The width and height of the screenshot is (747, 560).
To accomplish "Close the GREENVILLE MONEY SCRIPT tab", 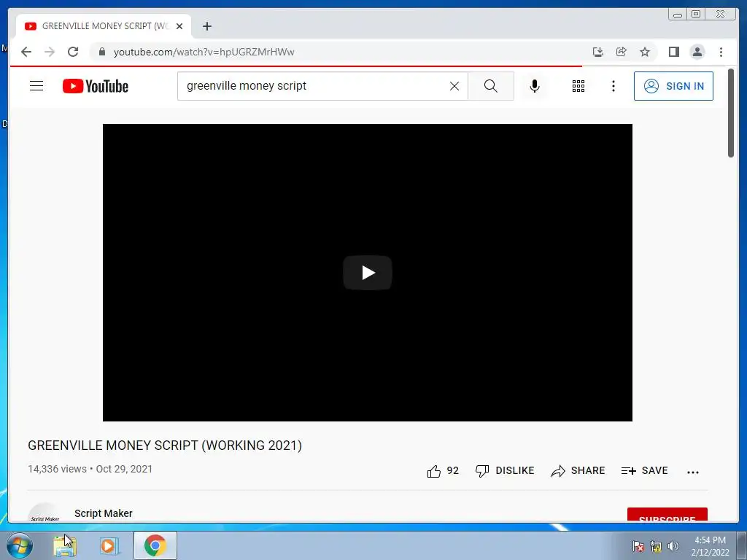I will pos(179,26).
